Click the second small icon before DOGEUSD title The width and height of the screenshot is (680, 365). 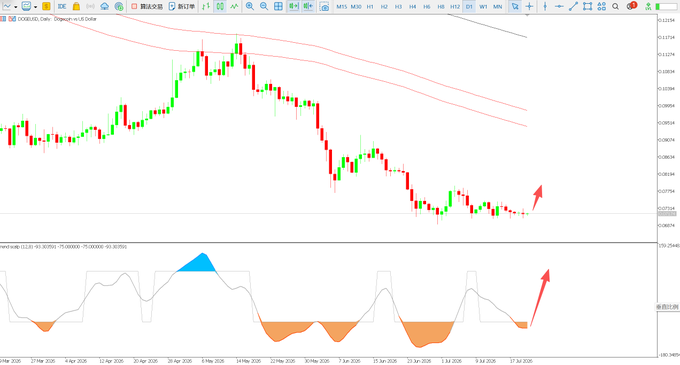(12, 19)
